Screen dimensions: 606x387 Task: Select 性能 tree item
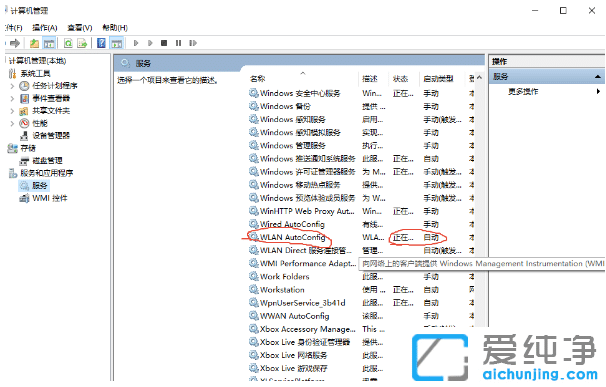pyautogui.click(x=40, y=123)
